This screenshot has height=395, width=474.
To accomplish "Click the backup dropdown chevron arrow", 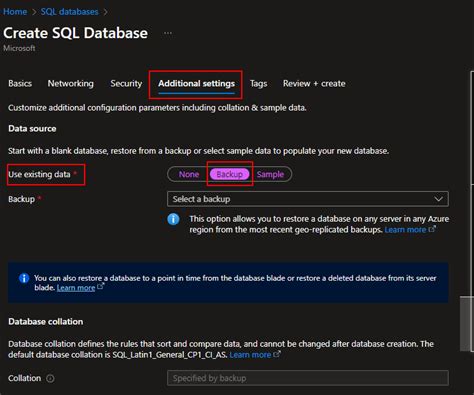I will click(x=438, y=199).
